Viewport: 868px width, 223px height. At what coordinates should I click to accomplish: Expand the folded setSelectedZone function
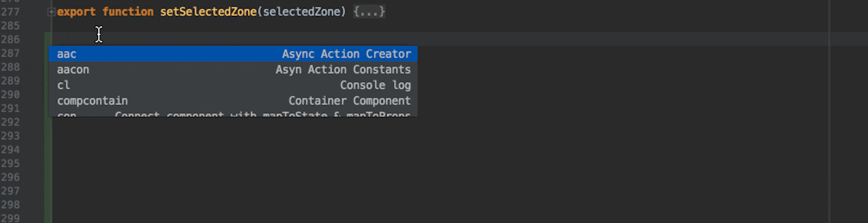pos(51,12)
